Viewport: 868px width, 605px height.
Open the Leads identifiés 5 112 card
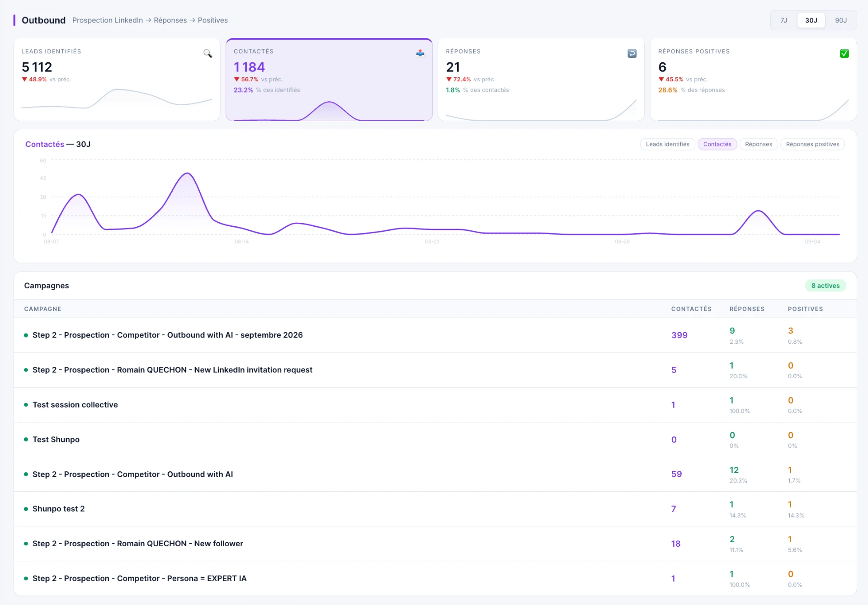(117, 80)
